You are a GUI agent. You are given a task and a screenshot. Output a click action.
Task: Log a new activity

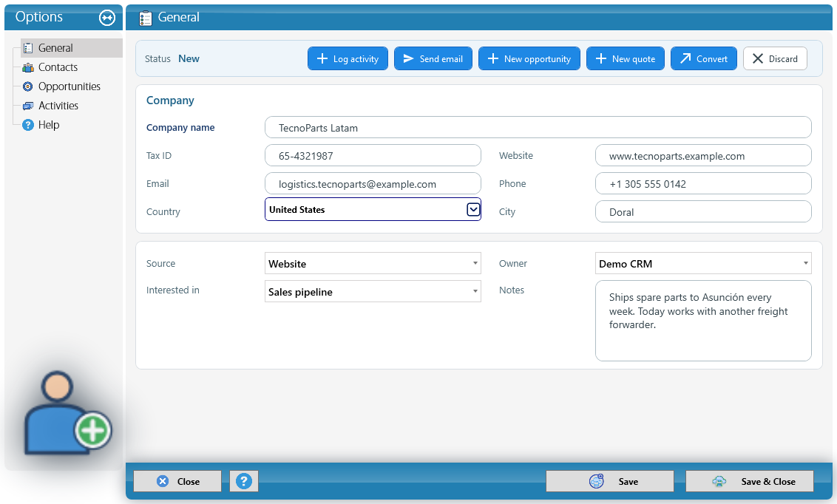pyautogui.click(x=348, y=58)
